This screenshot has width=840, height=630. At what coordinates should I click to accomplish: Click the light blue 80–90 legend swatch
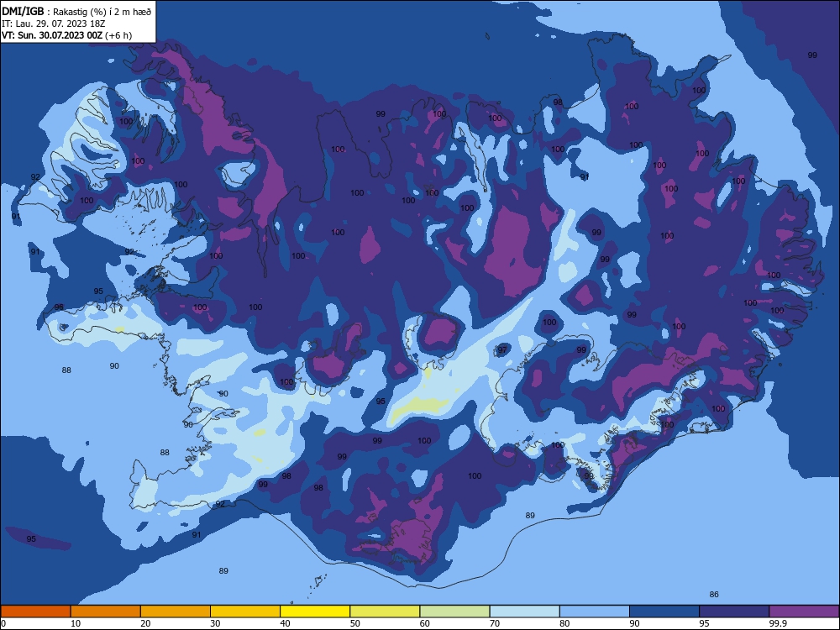tap(595, 612)
